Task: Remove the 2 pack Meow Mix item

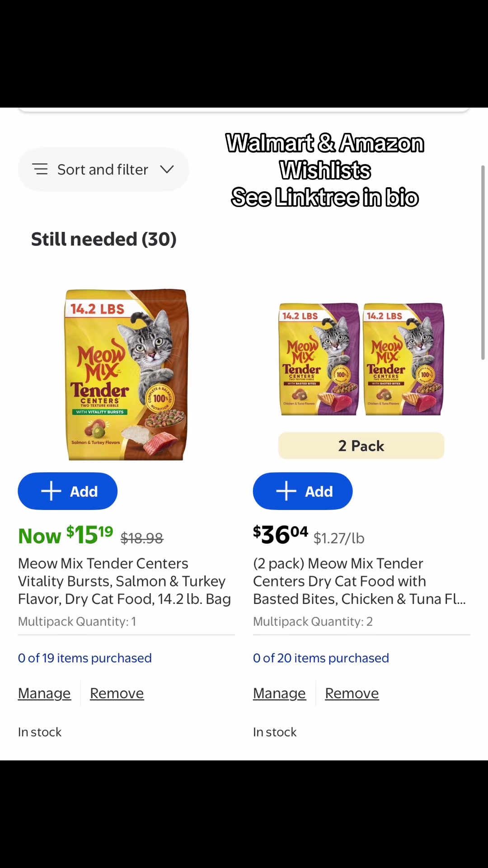Action: (352, 693)
